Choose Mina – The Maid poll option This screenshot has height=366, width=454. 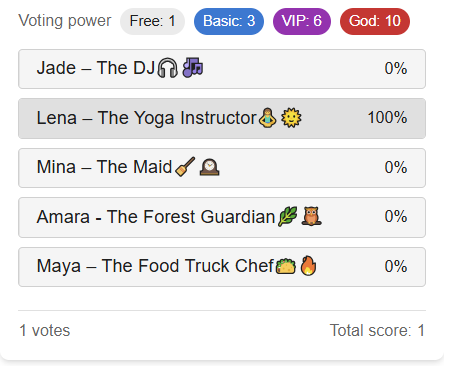tap(222, 168)
